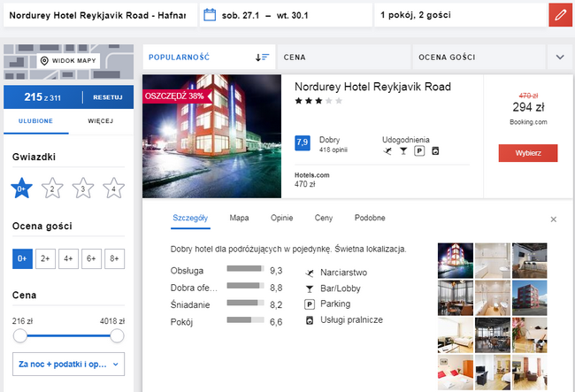Click the skiing amenity icon under Udogodnienia
Viewport: 575px width, 392px height.
pos(387,150)
